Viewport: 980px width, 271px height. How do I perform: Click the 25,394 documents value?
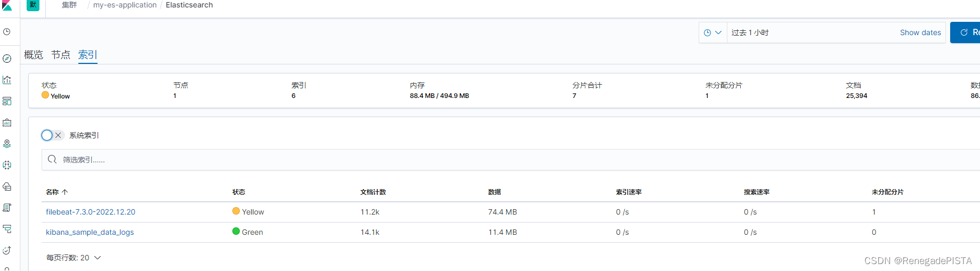point(856,96)
